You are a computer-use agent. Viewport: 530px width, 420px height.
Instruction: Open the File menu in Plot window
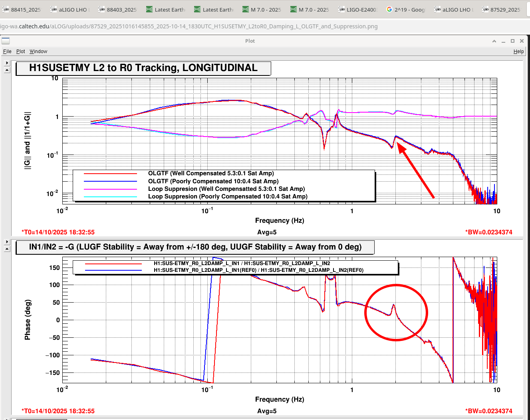(7, 52)
